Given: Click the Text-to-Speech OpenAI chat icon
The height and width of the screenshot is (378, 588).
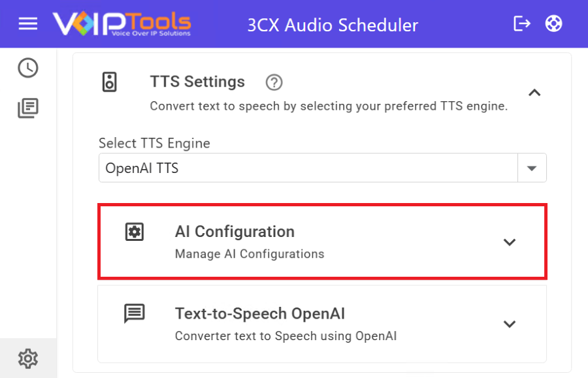Looking at the screenshot, I should [135, 314].
